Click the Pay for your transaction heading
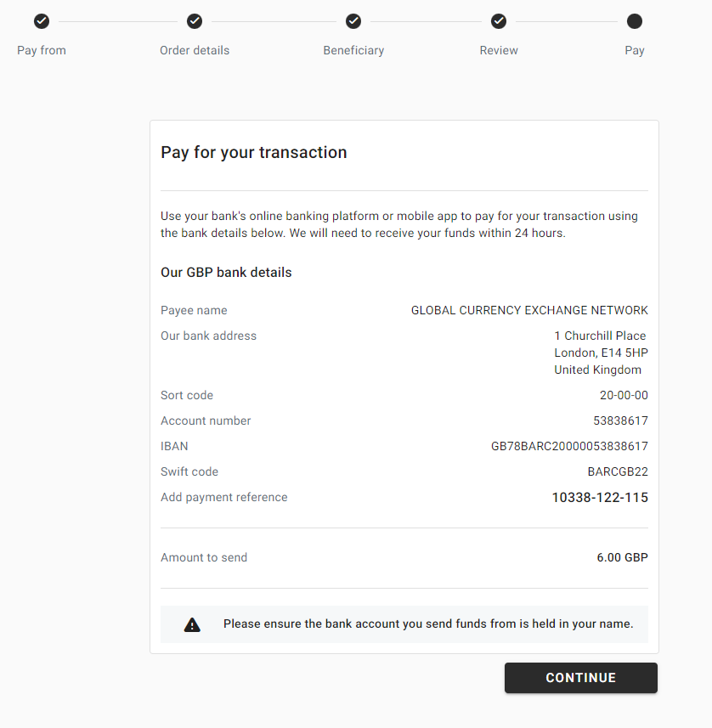The image size is (712, 728). [253, 152]
